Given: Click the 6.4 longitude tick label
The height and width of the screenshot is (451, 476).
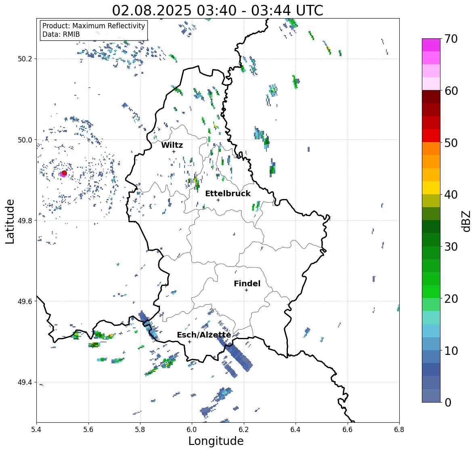Looking at the screenshot, I should coord(296,429).
